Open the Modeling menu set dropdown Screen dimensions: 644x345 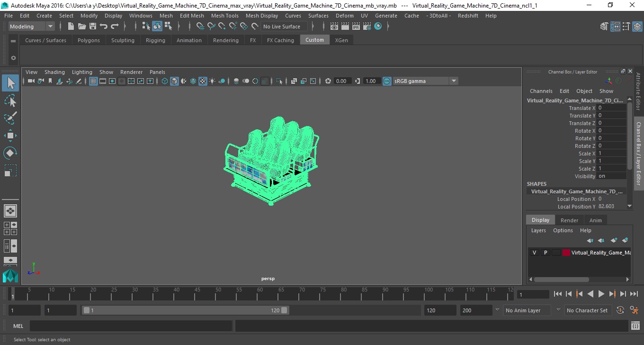pos(32,27)
